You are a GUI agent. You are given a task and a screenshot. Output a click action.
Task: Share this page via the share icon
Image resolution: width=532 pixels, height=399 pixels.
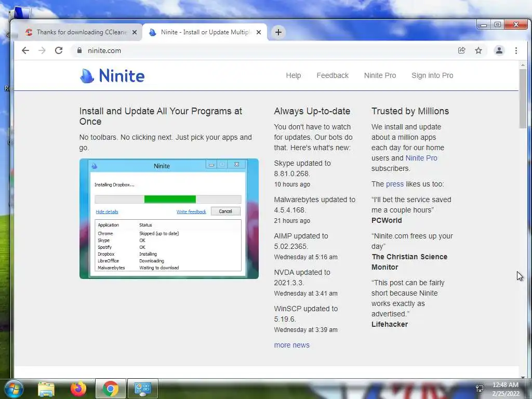click(x=461, y=50)
